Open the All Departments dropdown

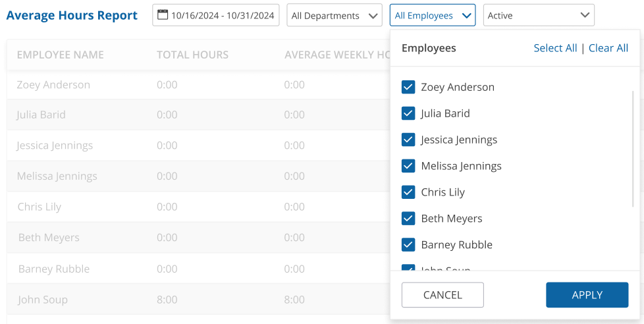pos(335,16)
